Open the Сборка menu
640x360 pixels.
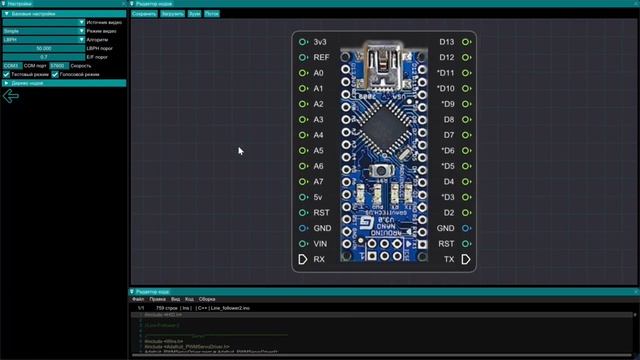pyautogui.click(x=207, y=299)
